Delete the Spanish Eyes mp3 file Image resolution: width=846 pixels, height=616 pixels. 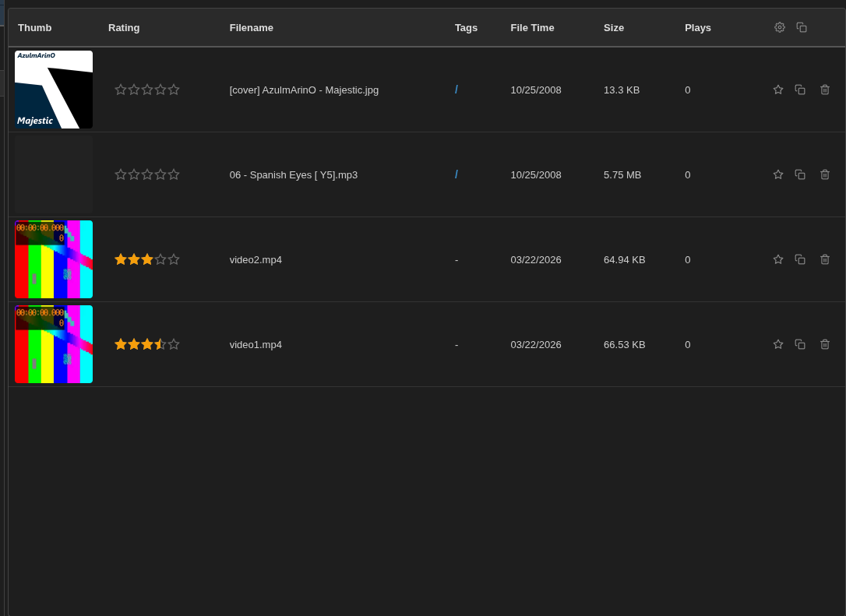click(x=824, y=174)
